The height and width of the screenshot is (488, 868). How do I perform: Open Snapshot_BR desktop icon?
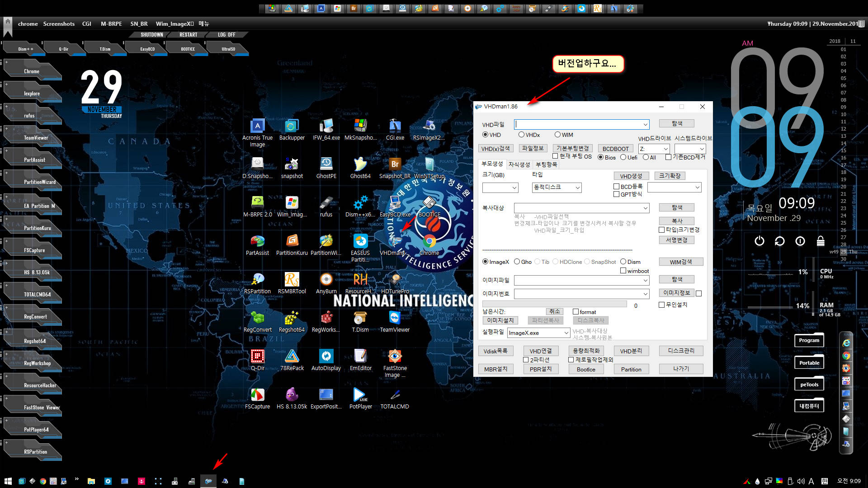click(x=395, y=168)
